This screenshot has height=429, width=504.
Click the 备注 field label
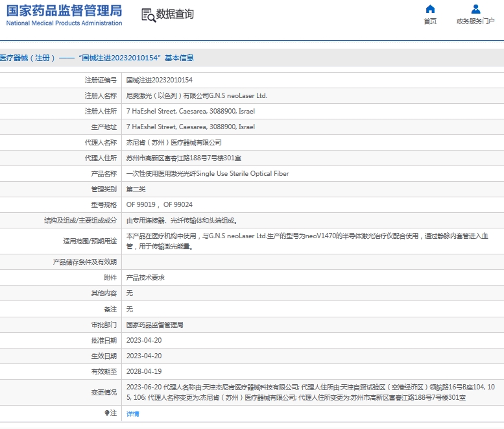[110, 310]
